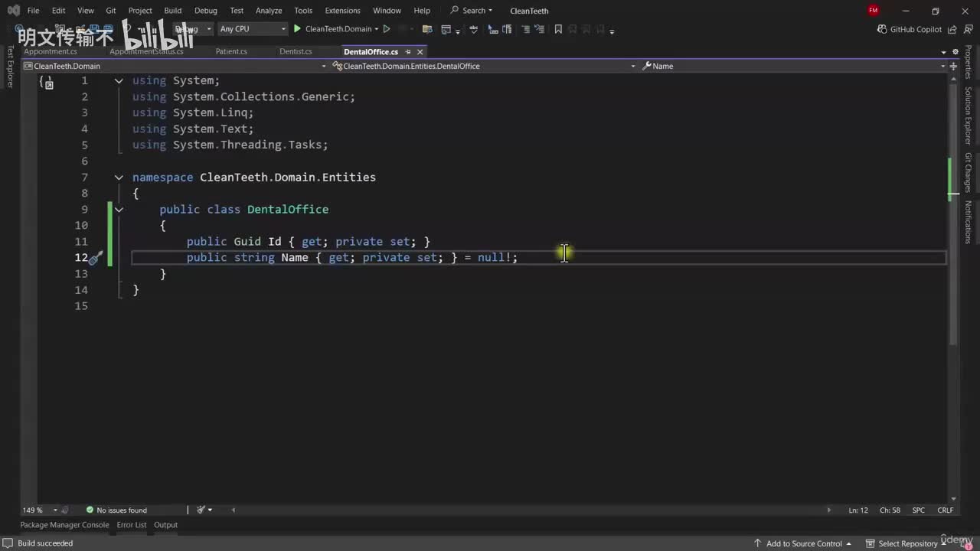Image resolution: width=980 pixels, height=551 pixels.
Task: Open the Test menu
Action: coord(237,11)
